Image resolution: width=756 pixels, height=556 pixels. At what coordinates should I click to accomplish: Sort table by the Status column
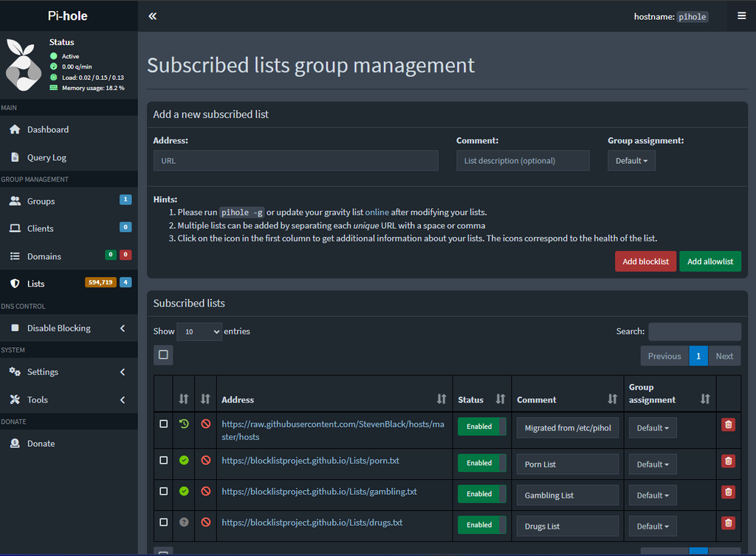point(501,399)
